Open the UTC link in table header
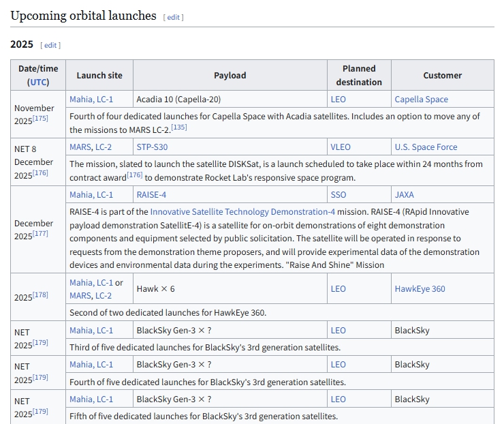Screen dimensions: 504x424 pyautogui.click(x=38, y=82)
